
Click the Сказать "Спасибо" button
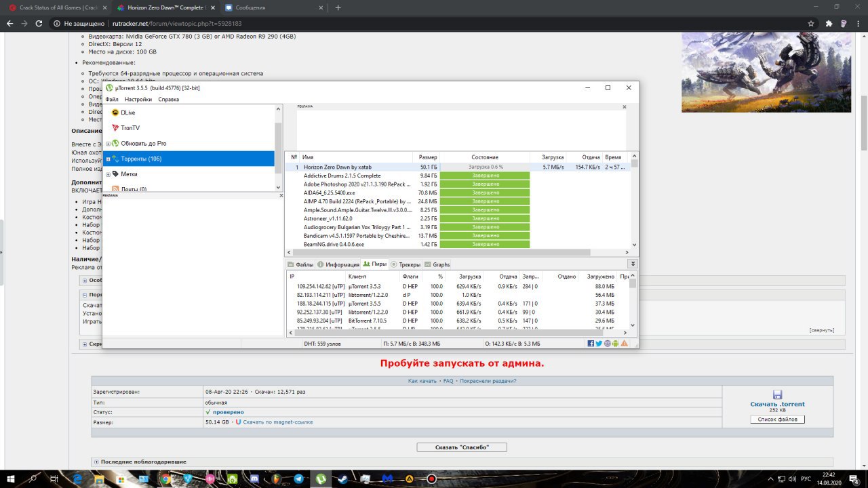click(x=462, y=447)
